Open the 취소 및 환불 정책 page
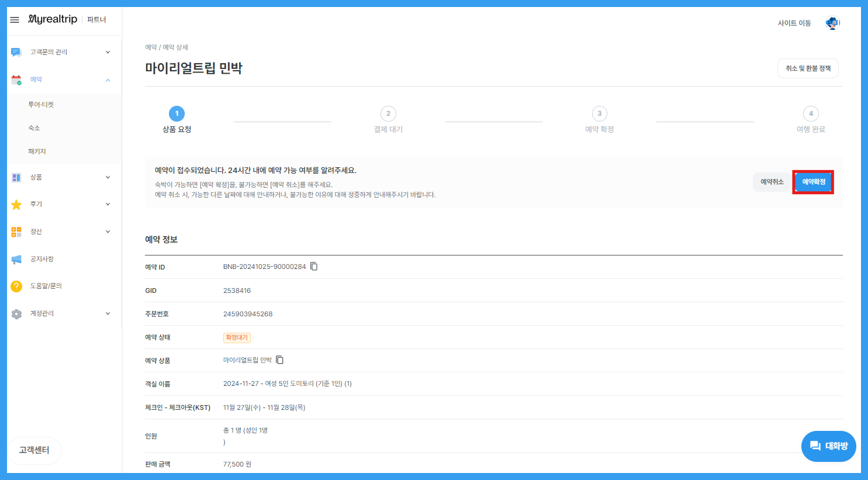Screen dimensions: 868x480 (x=808, y=68)
